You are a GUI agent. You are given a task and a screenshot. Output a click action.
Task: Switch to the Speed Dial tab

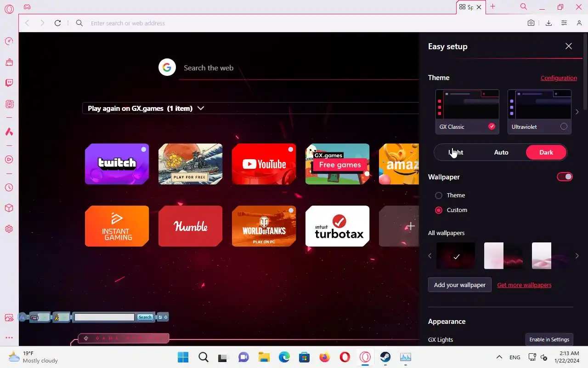point(466,7)
